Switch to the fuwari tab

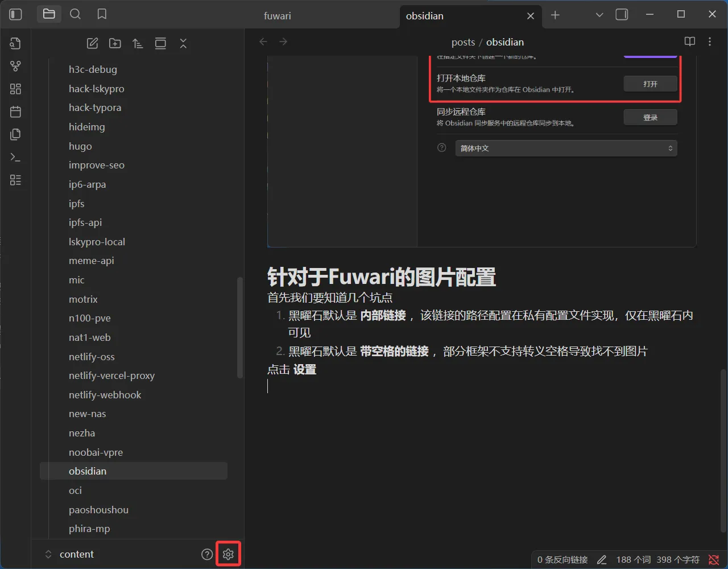278,16
